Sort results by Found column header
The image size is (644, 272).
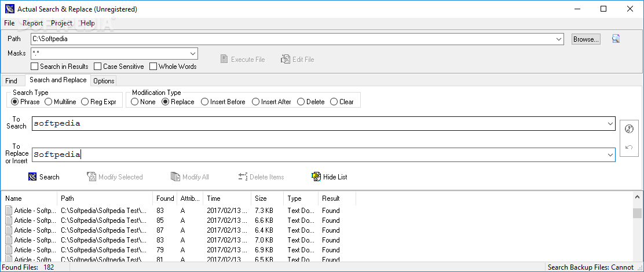pos(165,199)
